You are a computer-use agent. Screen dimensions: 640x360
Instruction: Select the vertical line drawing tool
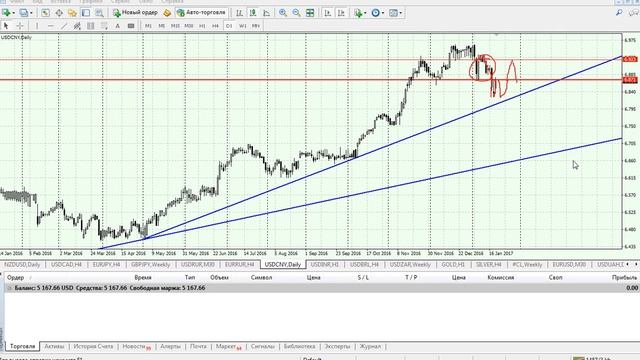click(37, 26)
